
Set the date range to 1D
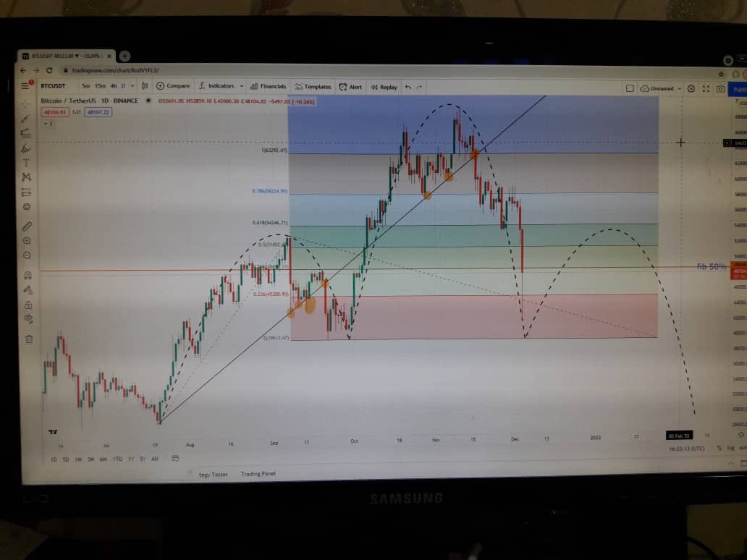(x=54, y=459)
